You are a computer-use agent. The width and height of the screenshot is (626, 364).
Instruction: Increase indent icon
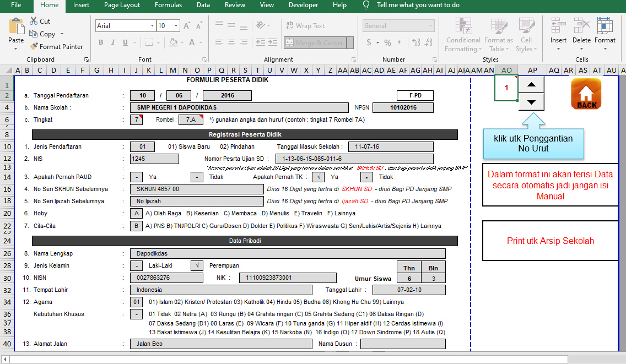[x=273, y=42]
